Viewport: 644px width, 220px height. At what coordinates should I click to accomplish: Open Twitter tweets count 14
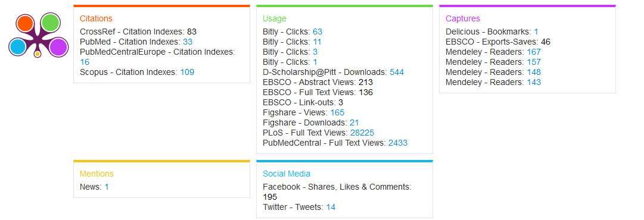[331, 207]
